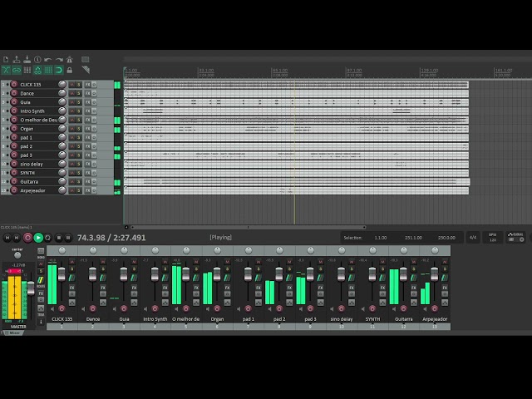Mute the pad 1 track in track panel
This screenshot has height=399, width=532.
(x=71, y=137)
